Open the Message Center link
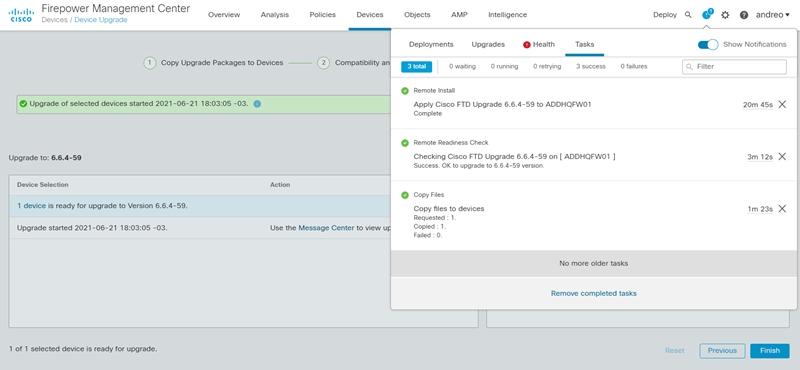Viewport: 800px width, 370px height. pos(326,228)
